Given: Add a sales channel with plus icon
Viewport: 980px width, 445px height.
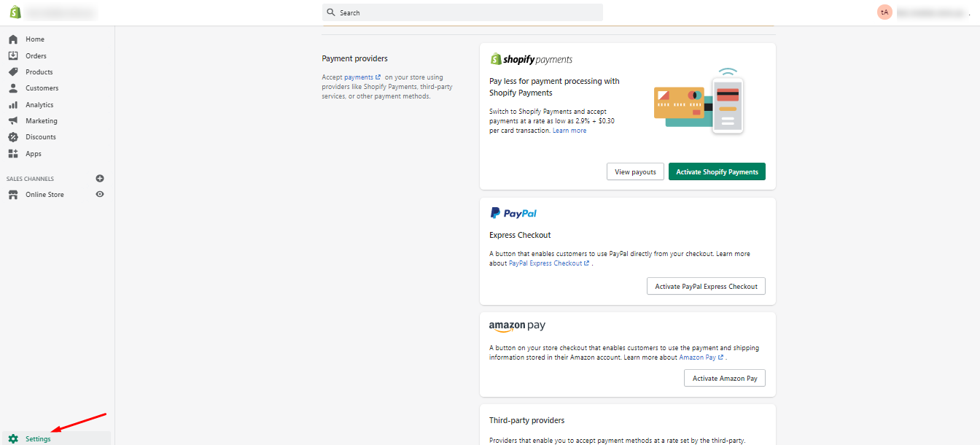Looking at the screenshot, I should 100,178.
